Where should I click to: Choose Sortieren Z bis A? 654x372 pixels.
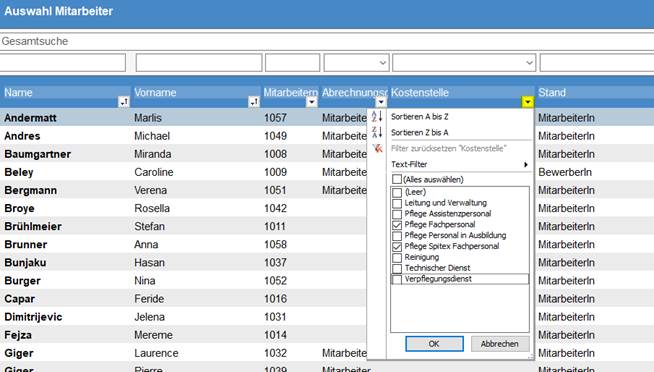tap(420, 132)
